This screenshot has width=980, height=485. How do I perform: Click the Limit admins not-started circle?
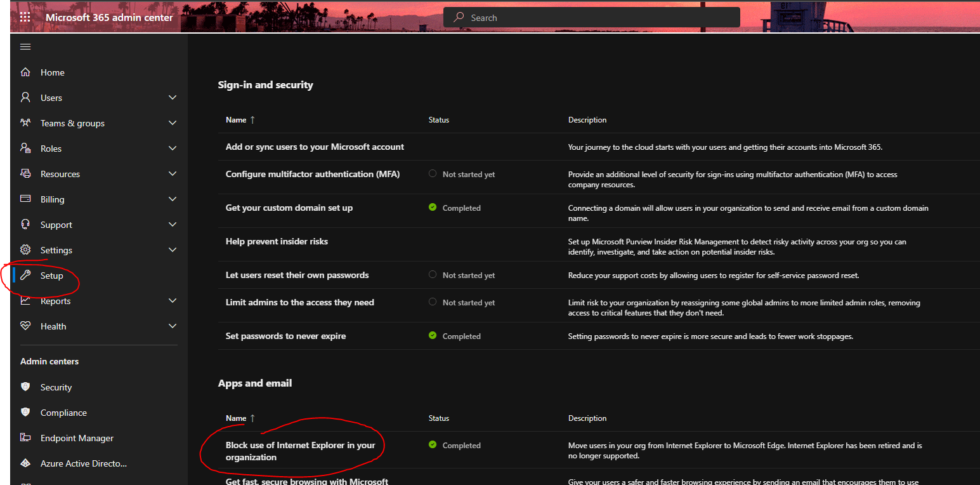[x=433, y=302]
